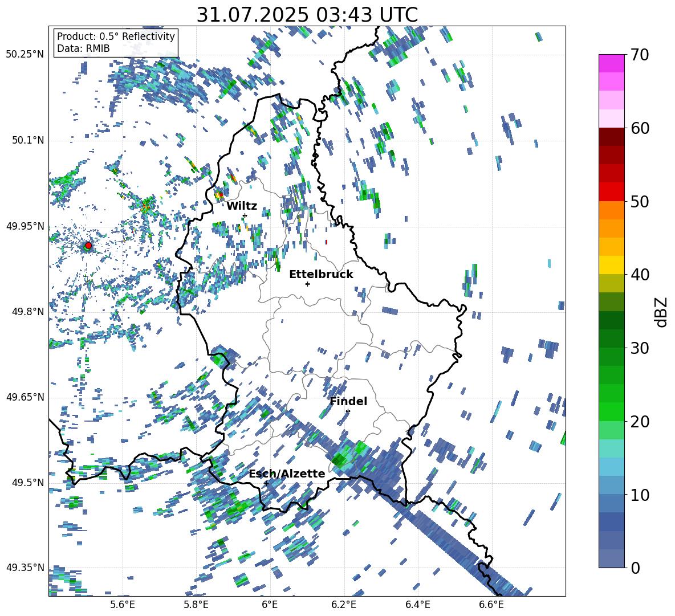Click the 6.6°E longitude label
The height and width of the screenshot is (616, 675).
[491, 605]
